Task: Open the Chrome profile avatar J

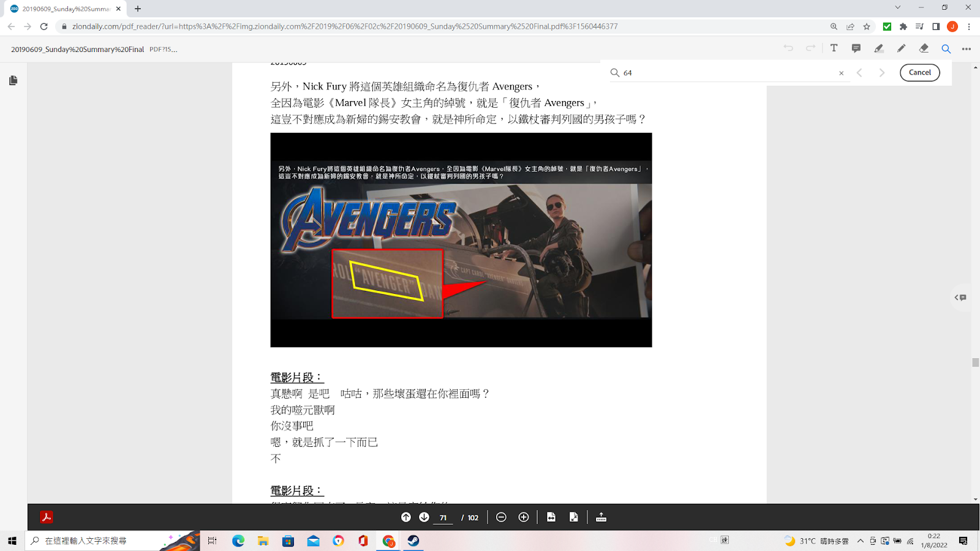Action: (952, 26)
